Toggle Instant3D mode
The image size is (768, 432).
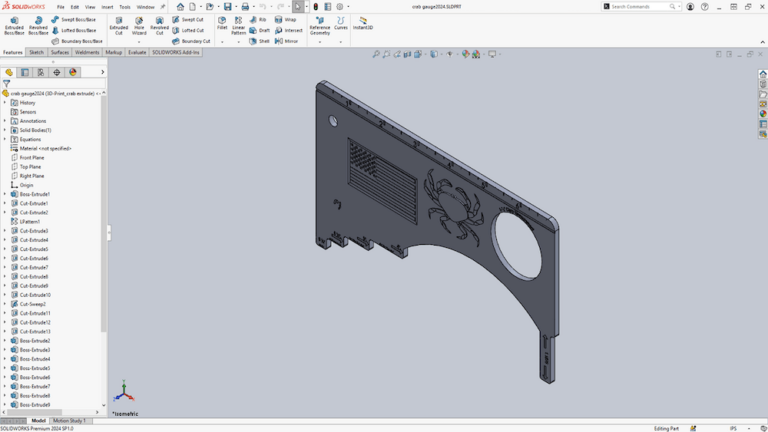(x=362, y=22)
